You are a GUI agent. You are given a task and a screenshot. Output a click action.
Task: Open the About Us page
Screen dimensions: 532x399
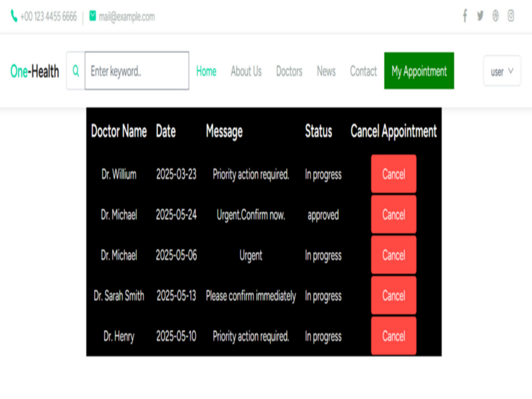tap(246, 71)
